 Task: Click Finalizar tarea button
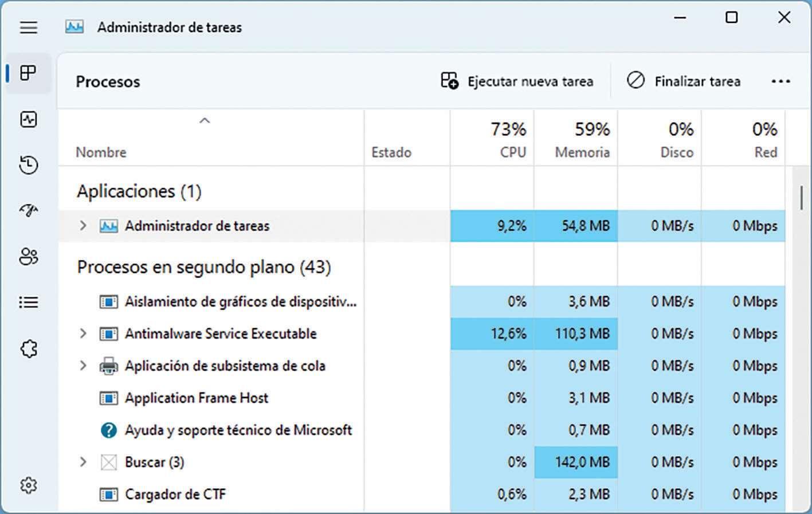(x=684, y=81)
